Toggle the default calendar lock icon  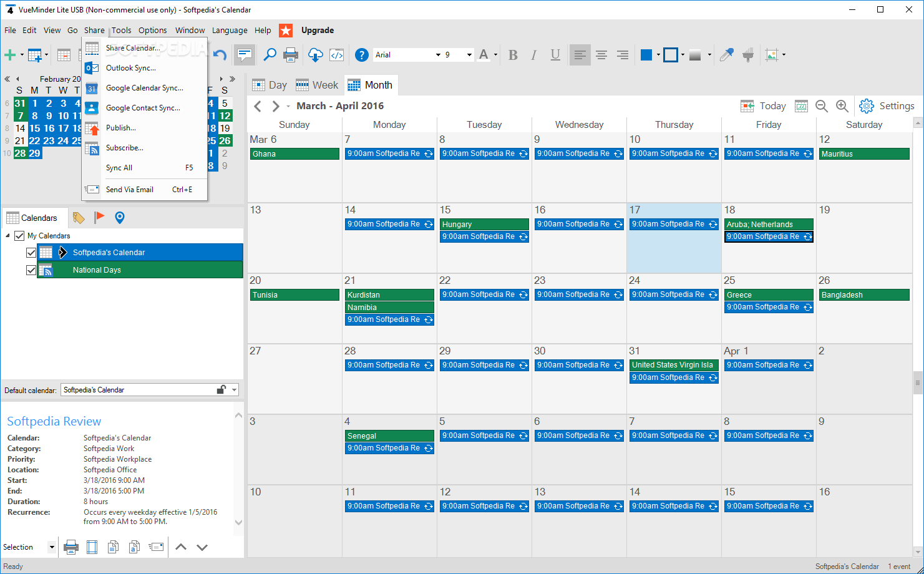221,389
